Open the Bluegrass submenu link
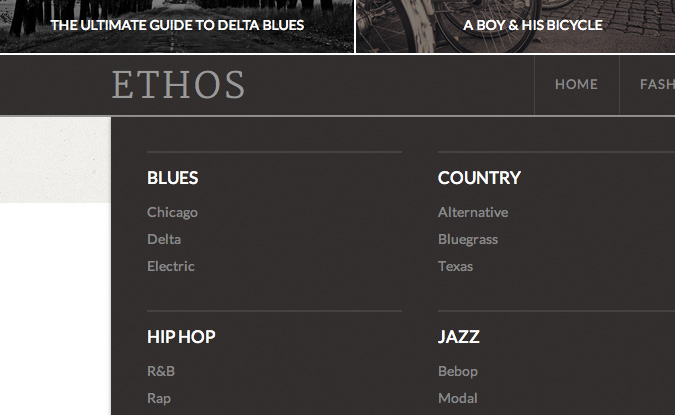 pos(468,239)
